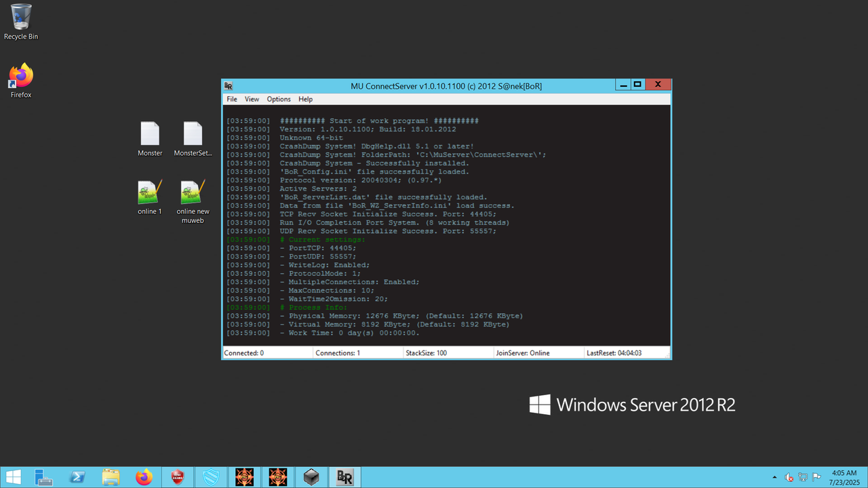
Task: Close the MU ConnectServer window
Action: [658, 85]
